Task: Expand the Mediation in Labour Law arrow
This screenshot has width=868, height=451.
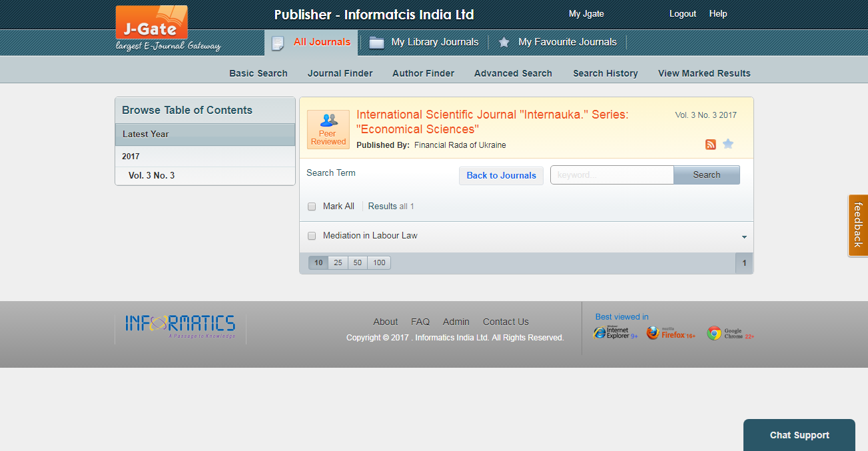Action: 744,237
